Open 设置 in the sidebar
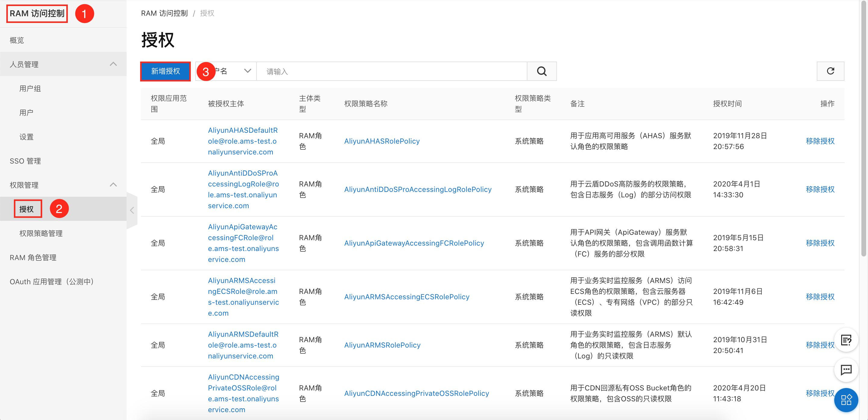 coord(26,137)
